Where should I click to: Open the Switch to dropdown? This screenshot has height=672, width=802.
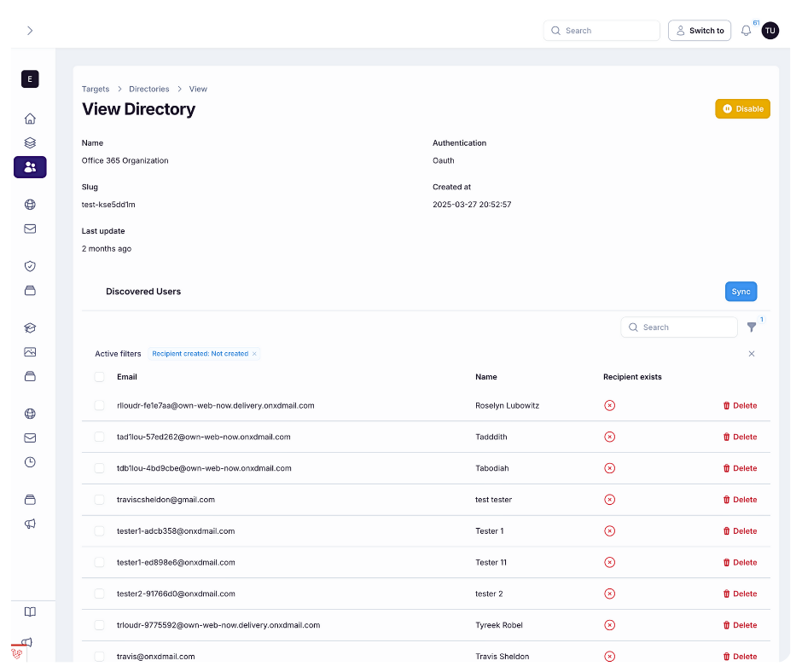tap(699, 31)
